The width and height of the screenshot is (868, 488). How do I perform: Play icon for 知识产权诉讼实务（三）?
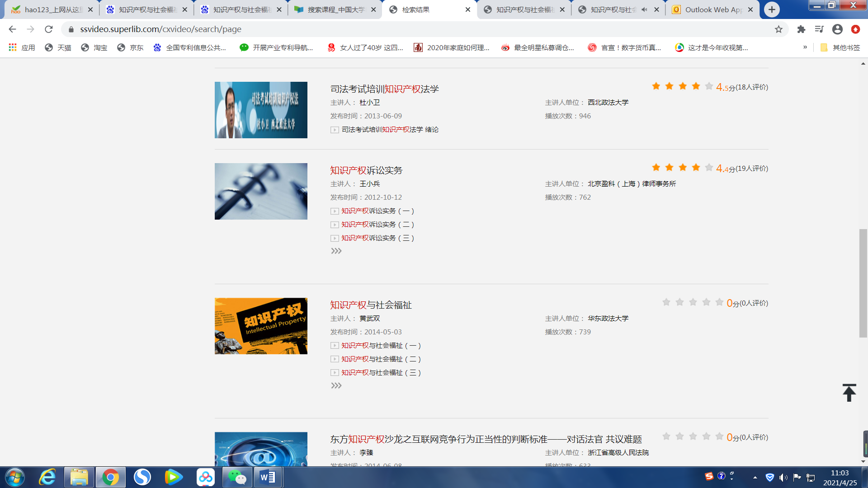click(335, 239)
